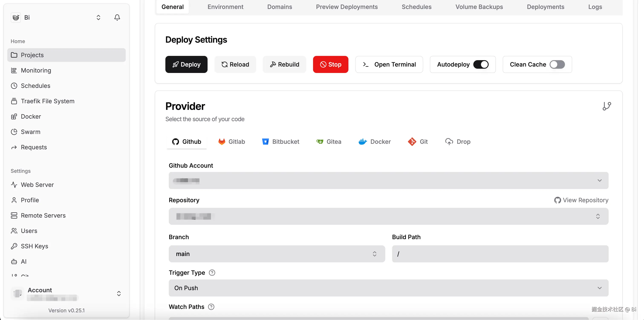Click the Watch Paths help icon
The width and height of the screenshot is (644, 320).
pyautogui.click(x=211, y=307)
